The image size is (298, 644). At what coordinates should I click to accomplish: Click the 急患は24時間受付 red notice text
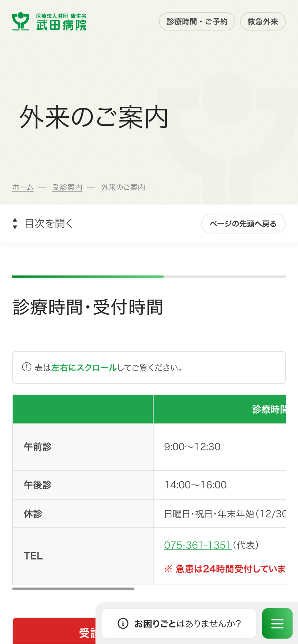point(230,569)
